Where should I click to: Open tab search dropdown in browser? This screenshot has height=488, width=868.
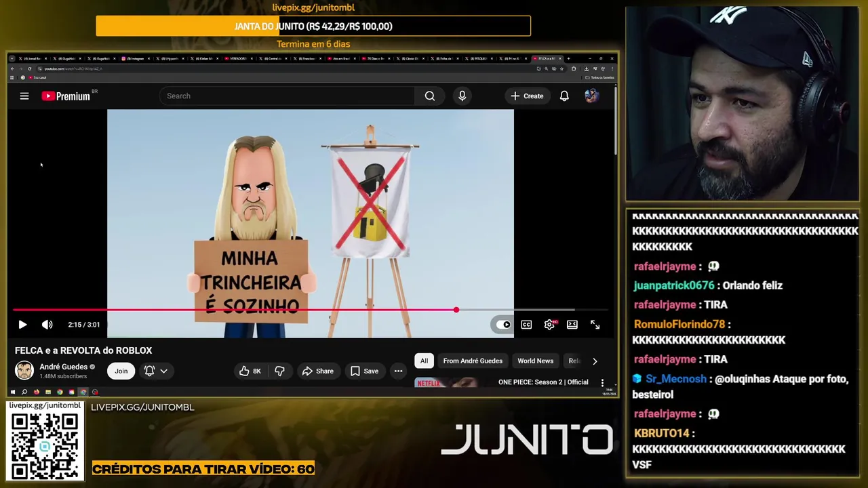click(12, 58)
